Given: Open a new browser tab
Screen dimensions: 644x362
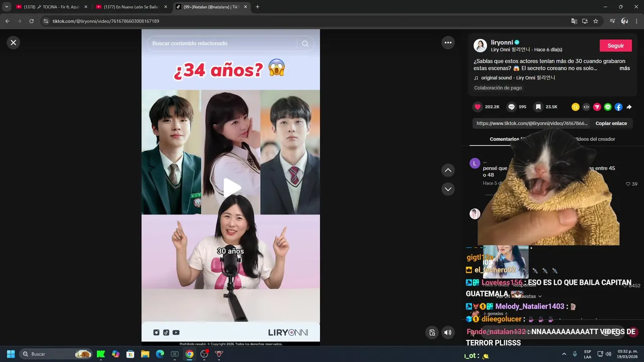Looking at the screenshot, I should pyautogui.click(x=258, y=7).
